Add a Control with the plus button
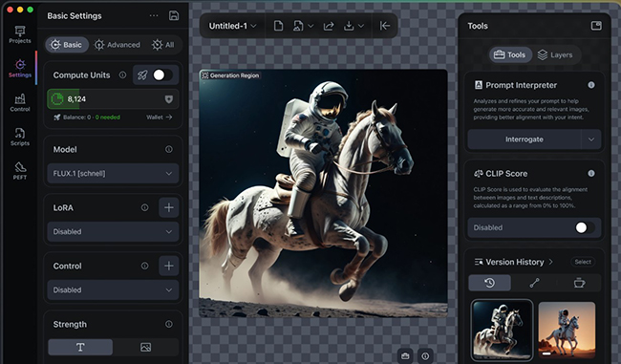The image size is (621, 364). point(169,266)
